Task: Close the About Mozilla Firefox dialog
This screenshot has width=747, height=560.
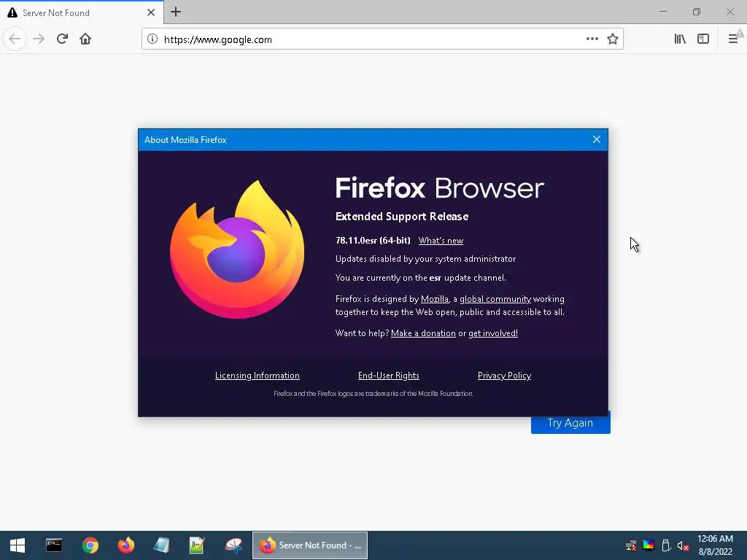Action: (x=597, y=139)
